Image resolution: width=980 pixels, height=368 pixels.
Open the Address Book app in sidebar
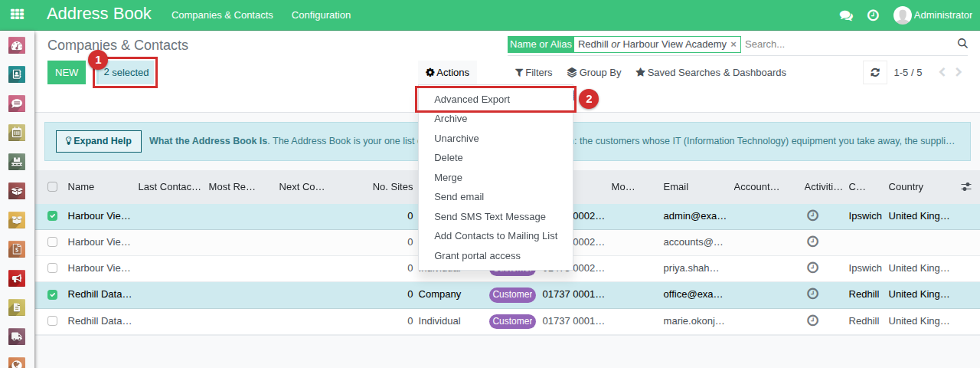click(x=17, y=74)
